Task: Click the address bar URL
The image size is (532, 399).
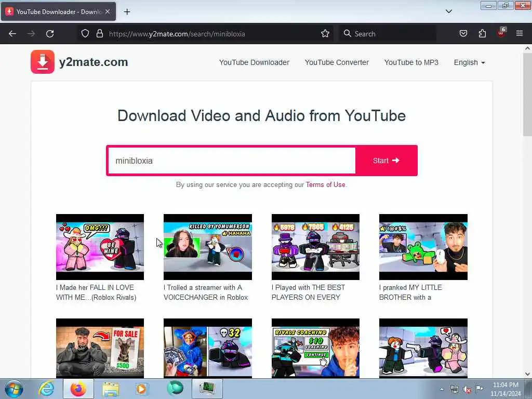Action: coord(177,34)
